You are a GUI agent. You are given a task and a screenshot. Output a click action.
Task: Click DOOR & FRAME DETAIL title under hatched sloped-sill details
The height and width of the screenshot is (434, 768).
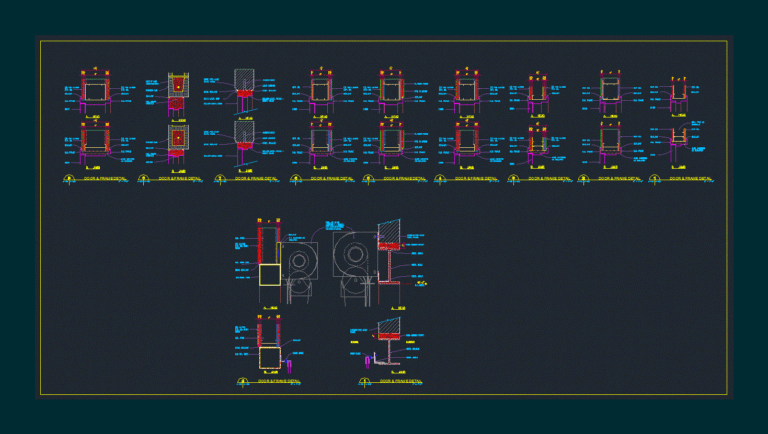(x=256, y=179)
